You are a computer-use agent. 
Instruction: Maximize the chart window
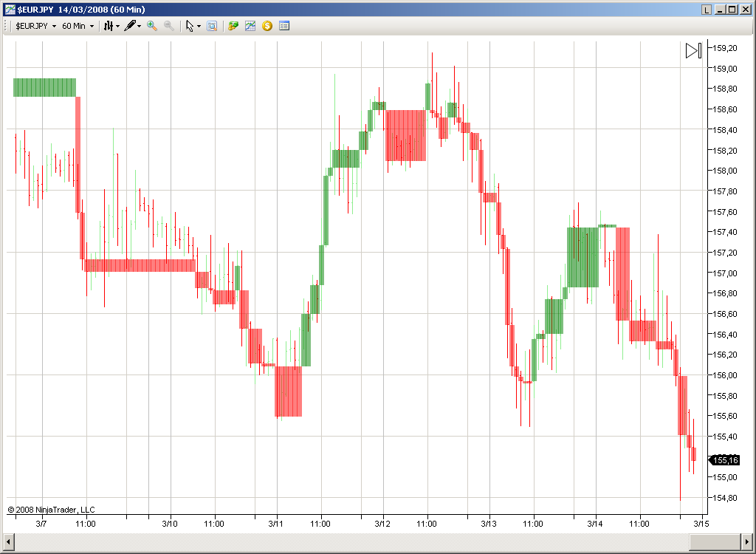(x=732, y=10)
